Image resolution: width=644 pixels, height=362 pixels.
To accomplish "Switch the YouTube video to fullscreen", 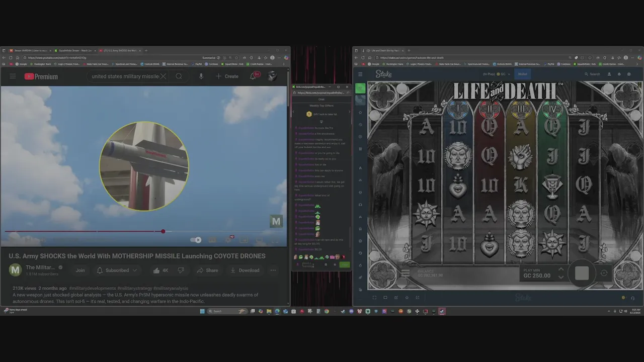I will [x=275, y=240].
